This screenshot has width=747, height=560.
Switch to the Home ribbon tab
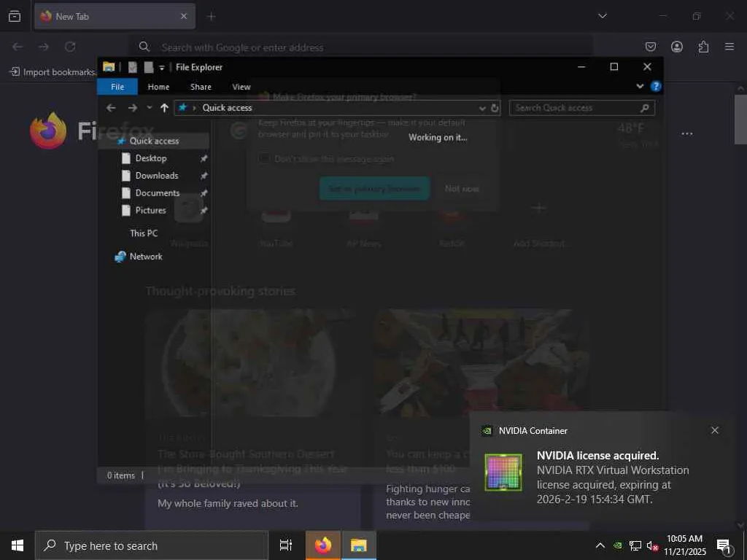click(x=158, y=87)
